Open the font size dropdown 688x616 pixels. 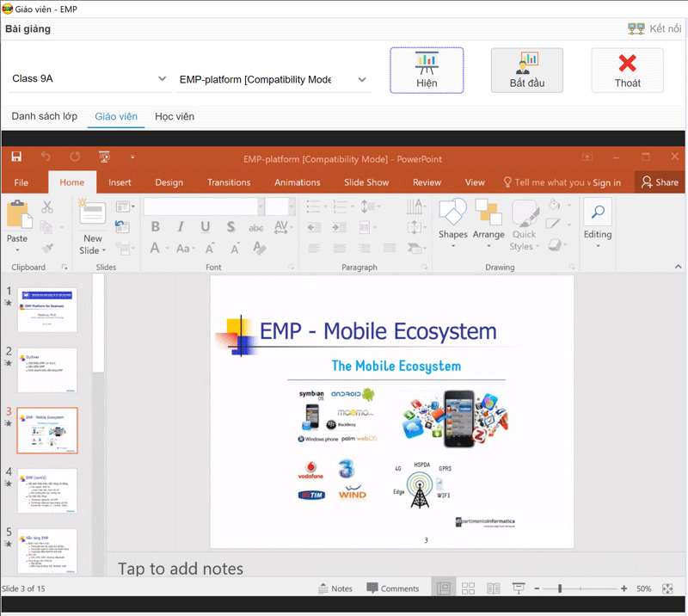[292, 206]
